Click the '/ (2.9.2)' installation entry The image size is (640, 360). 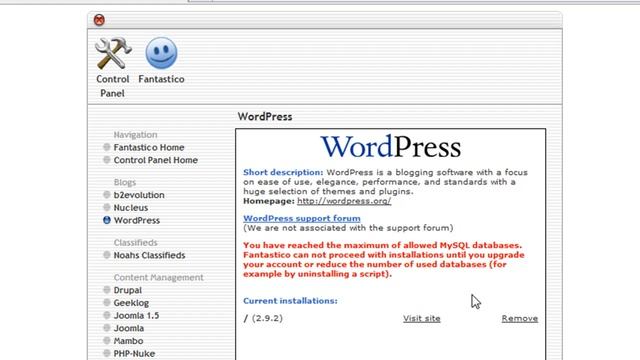pyautogui.click(x=263, y=318)
